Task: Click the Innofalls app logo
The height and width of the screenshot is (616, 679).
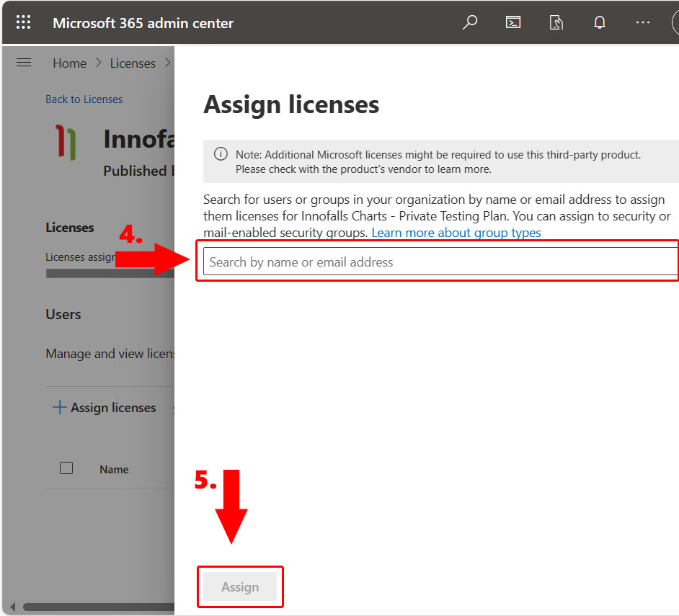Action: click(x=66, y=142)
